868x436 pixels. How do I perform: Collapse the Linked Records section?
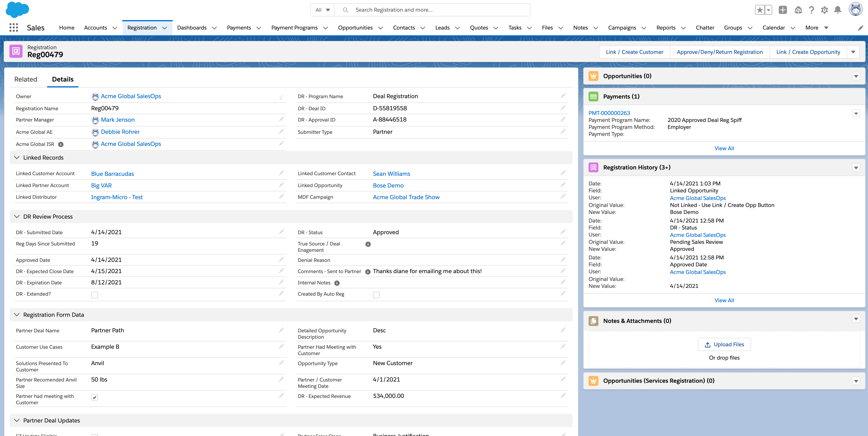coord(17,158)
